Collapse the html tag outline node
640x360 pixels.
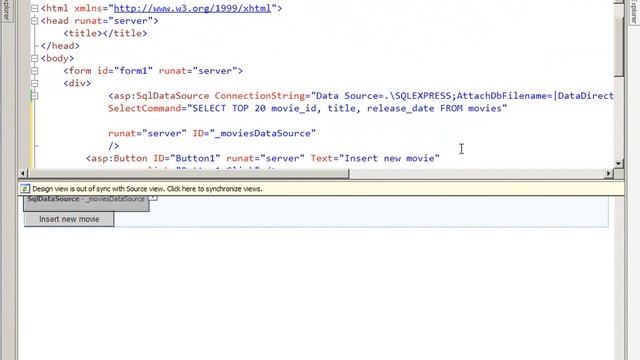coord(35,8)
